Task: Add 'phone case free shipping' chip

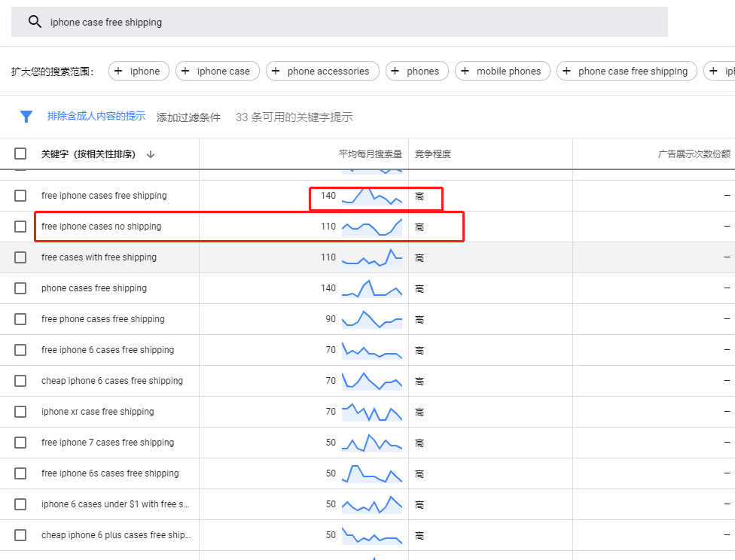Action: pyautogui.click(x=627, y=71)
